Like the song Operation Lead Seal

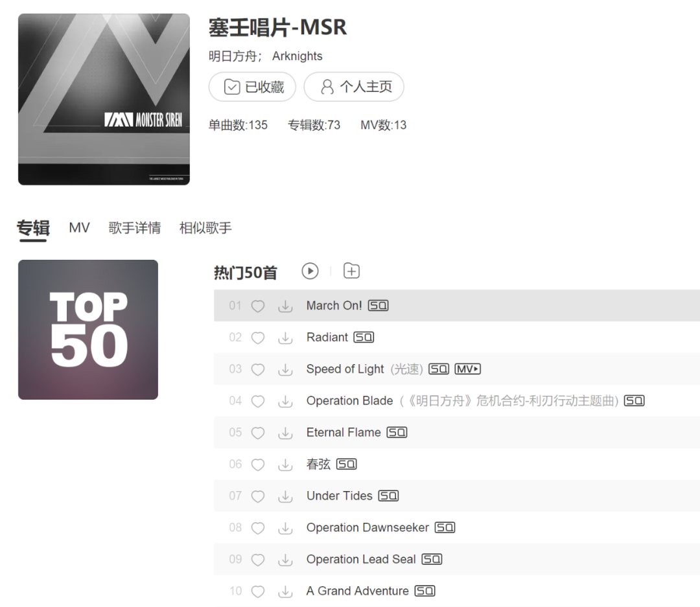tap(257, 559)
